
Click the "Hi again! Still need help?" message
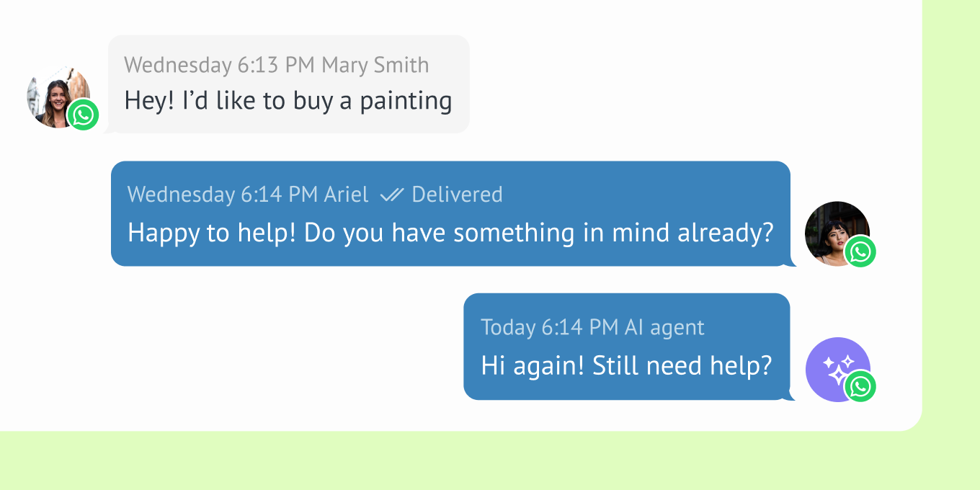tap(625, 366)
